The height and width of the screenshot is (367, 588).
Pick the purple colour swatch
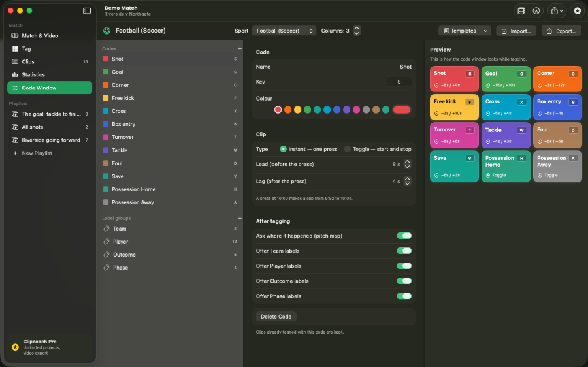click(x=346, y=110)
